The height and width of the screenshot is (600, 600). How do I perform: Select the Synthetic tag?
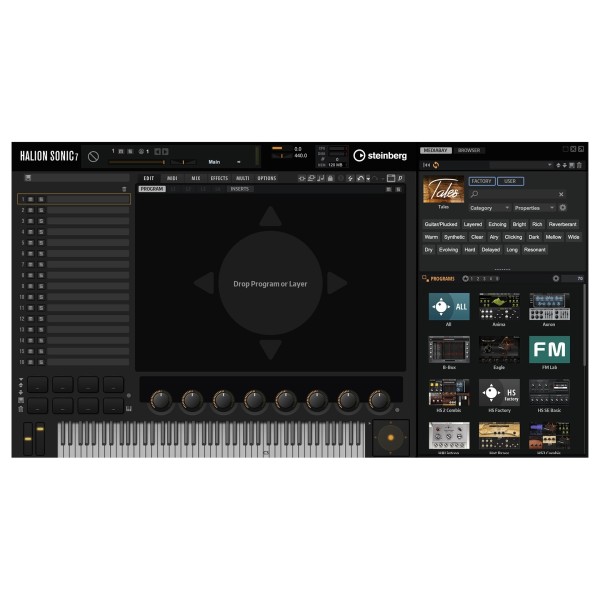455,237
